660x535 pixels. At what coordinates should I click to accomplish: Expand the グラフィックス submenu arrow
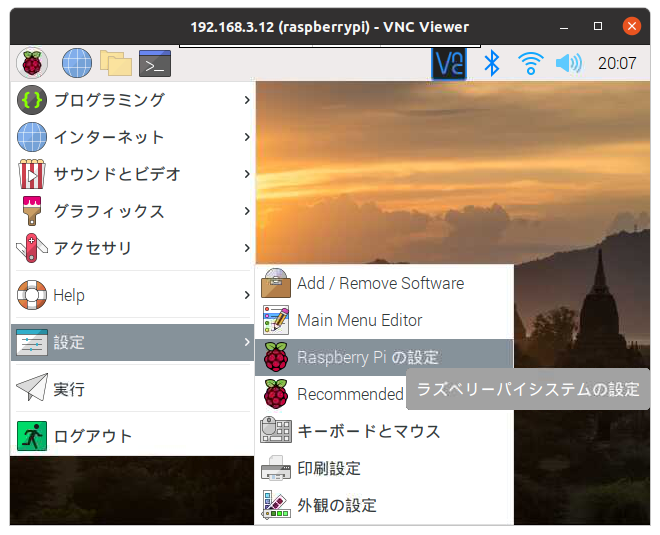[247, 211]
